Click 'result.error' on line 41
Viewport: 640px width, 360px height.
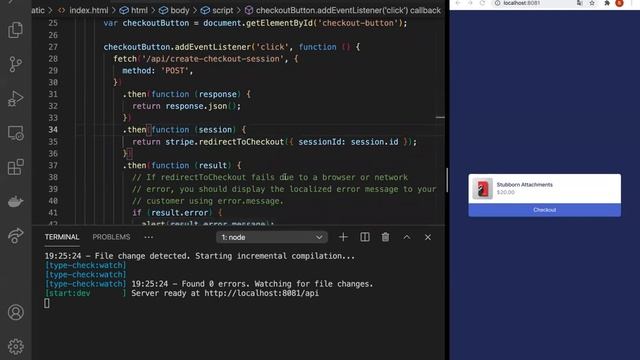pos(180,213)
